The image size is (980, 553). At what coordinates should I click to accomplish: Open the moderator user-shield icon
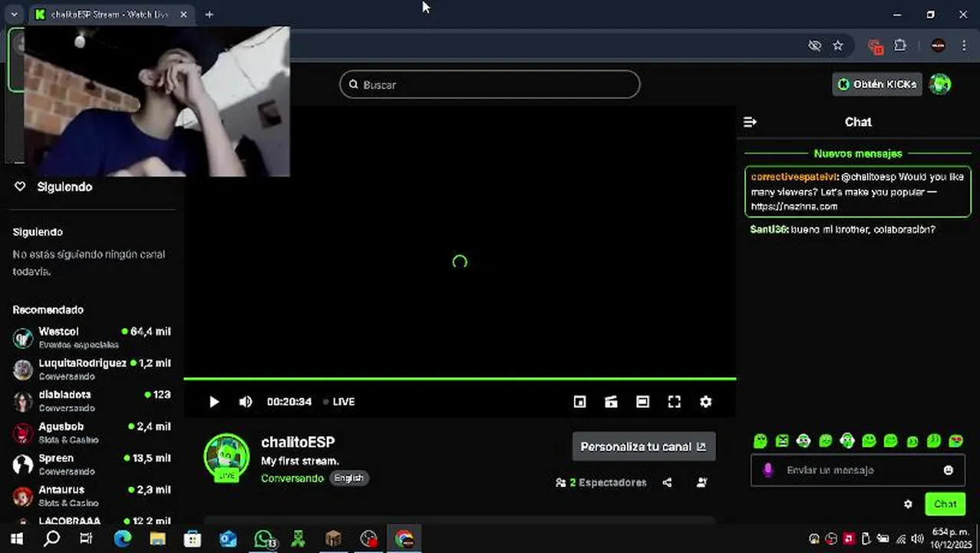pyautogui.click(x=701, y=482)
